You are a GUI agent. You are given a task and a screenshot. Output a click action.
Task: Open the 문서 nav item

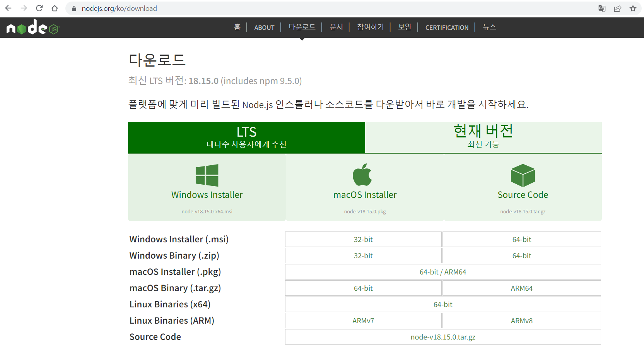tap(336, 27)
